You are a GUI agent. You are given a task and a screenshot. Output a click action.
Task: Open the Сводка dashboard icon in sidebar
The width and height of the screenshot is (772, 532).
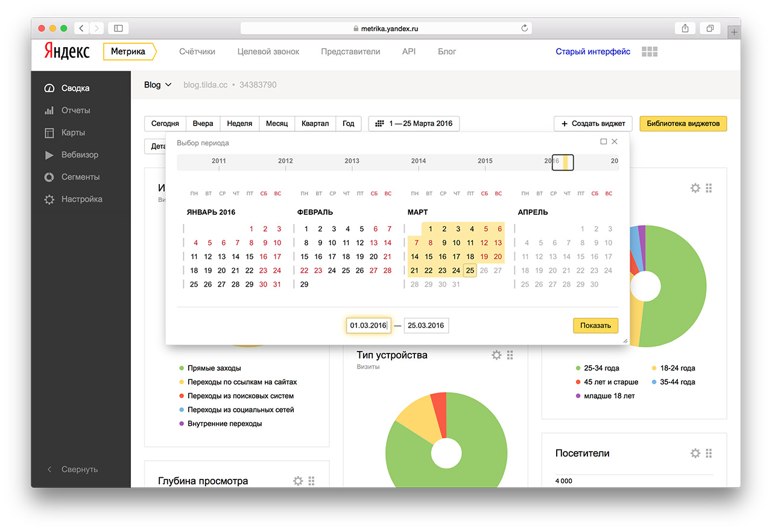(49, 89)
